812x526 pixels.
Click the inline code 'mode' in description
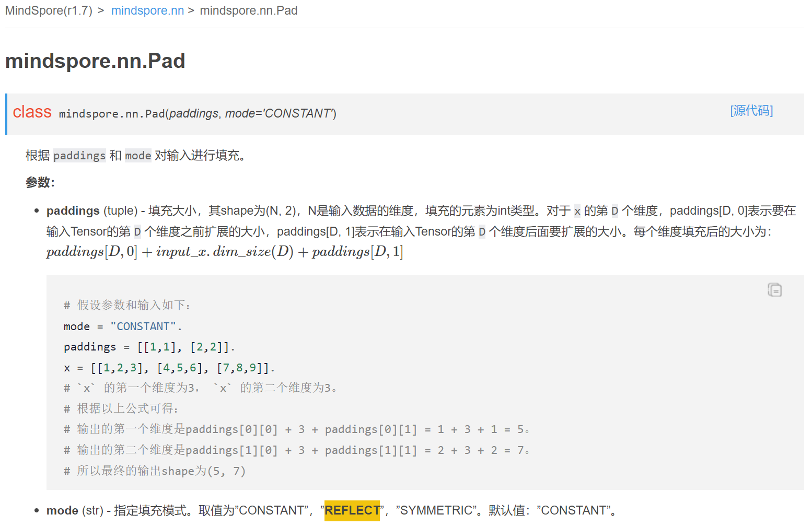click(x=138, y=156)
